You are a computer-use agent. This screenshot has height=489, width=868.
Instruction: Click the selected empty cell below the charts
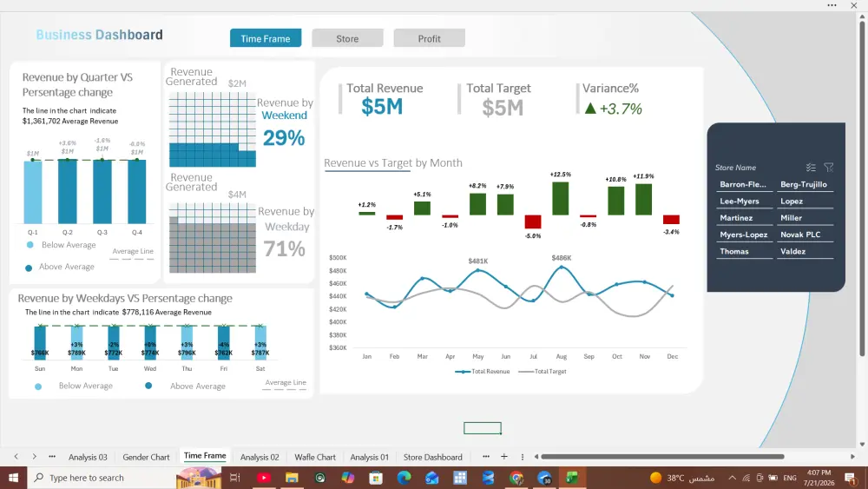coord(483,428)
